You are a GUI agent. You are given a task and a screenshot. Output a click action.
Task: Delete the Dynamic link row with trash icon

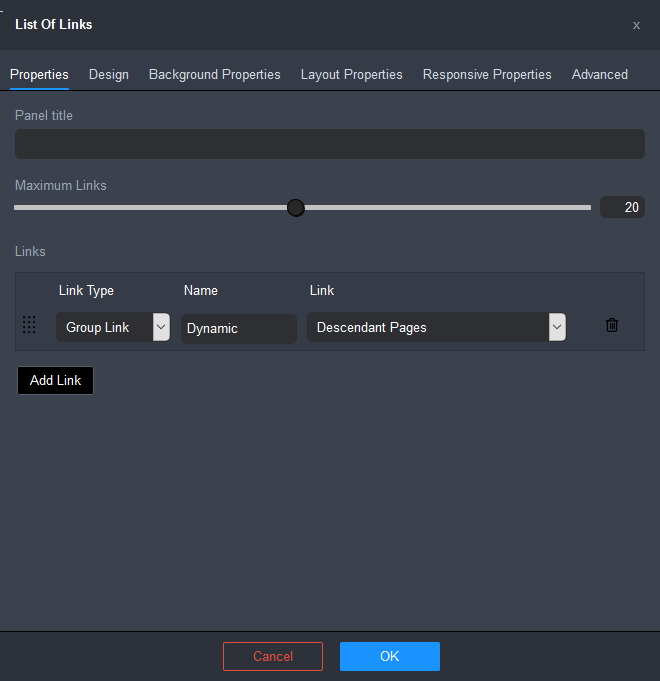pos(612,326)
